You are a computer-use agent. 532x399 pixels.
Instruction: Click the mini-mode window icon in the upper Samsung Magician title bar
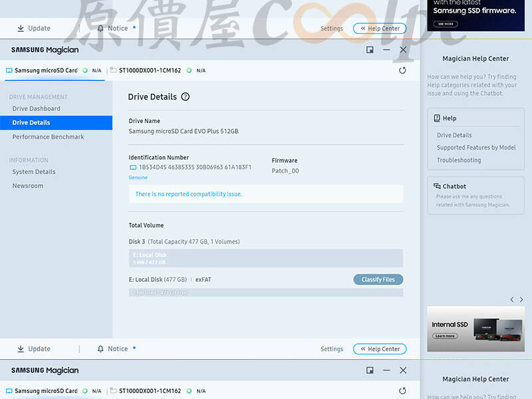coord(370,50)
